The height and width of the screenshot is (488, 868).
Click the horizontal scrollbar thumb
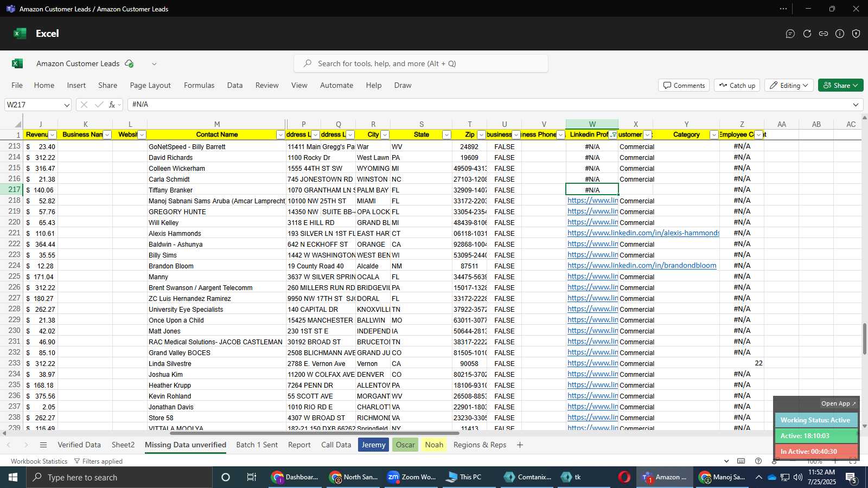tap(315, 433)
